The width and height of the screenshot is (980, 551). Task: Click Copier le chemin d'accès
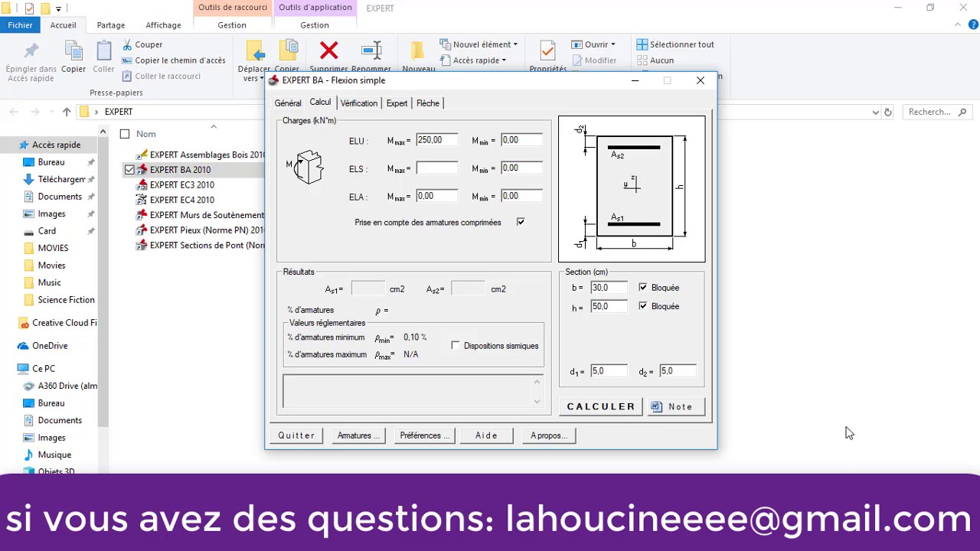[x=174, y=60]
